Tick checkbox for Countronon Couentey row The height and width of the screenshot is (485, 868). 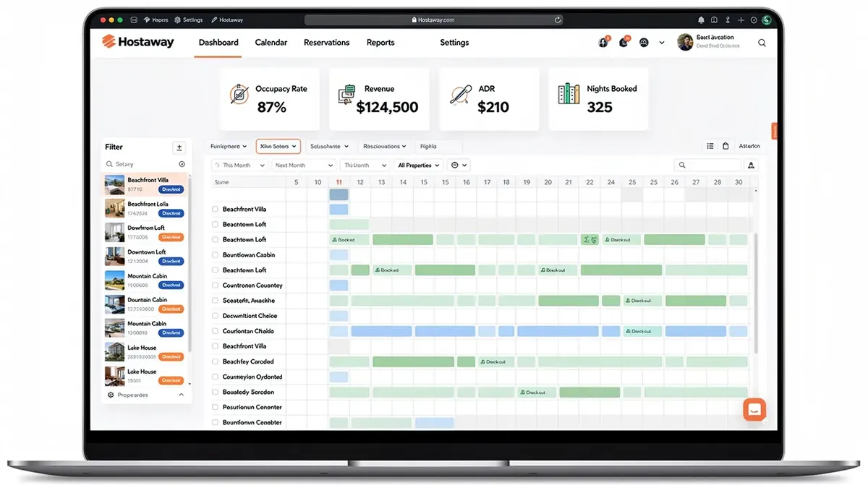215,285
